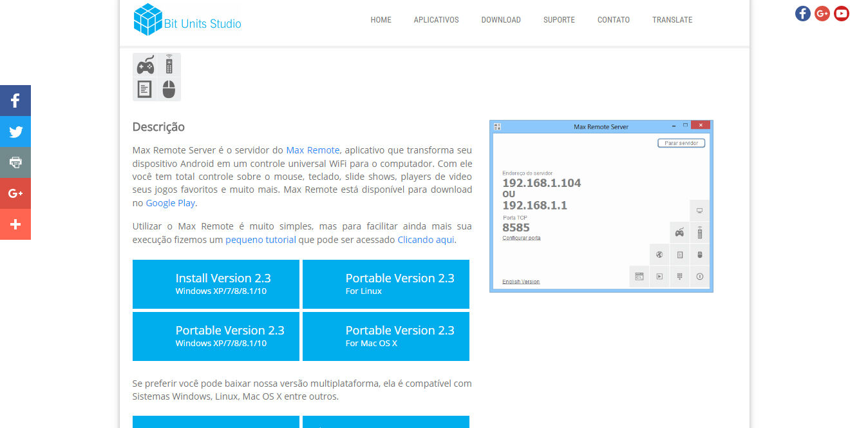868x428 pixels.
Task: Click the Max Remote Server app icon image
Action: (156, 77)
